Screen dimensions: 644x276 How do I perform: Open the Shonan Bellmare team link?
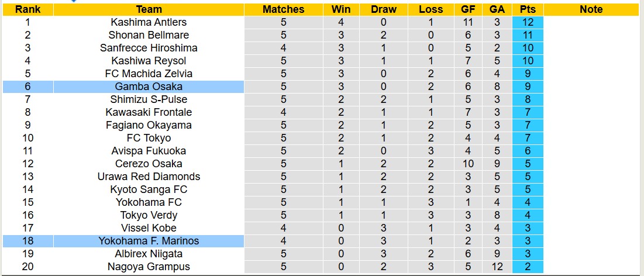149,35
